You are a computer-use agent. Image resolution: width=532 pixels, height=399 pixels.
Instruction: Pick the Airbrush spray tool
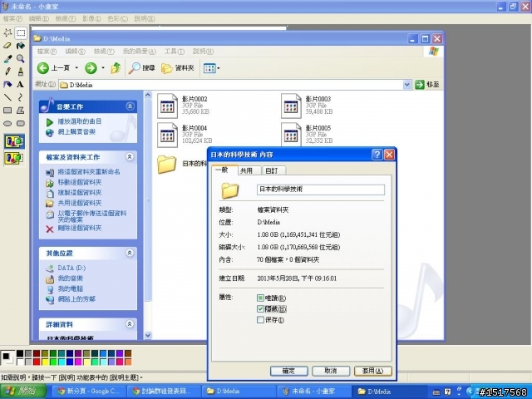[7, 84]
